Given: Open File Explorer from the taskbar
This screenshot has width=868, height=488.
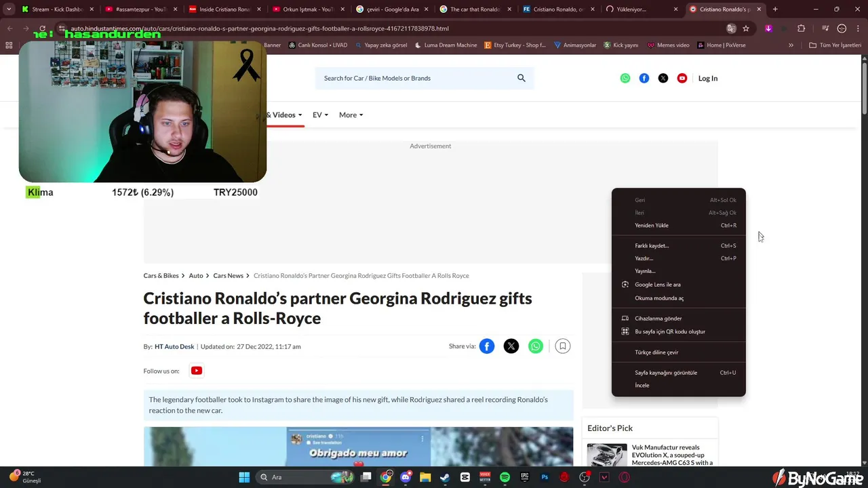Looking at the screenshot, I should pos(425,477).
